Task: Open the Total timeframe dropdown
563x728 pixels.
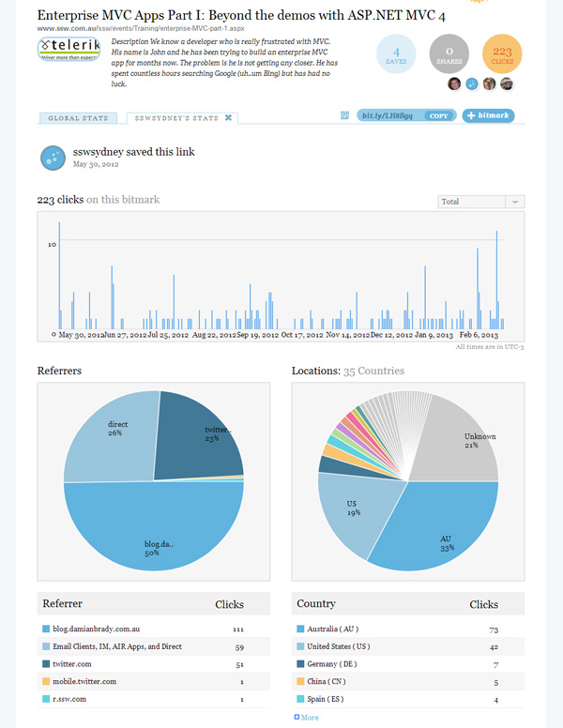Action: coord(480,202)
